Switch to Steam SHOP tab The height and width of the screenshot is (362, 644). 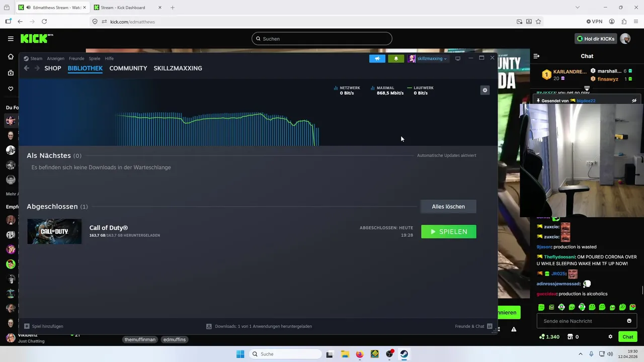(x=53, y=68)
